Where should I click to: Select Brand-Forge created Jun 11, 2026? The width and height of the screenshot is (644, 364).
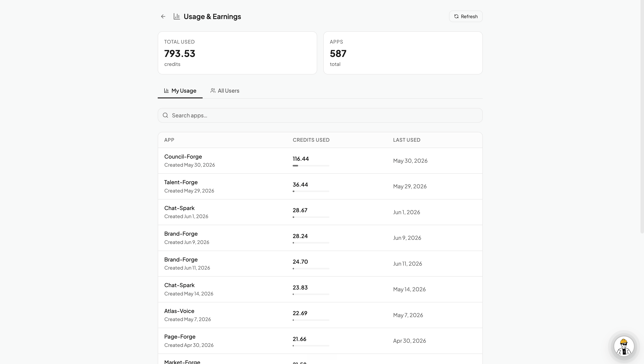(x=320, y=264)
